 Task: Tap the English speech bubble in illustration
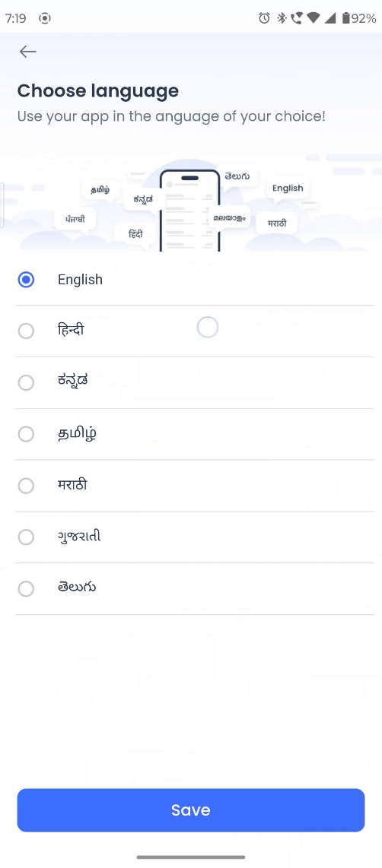(288, 188)
